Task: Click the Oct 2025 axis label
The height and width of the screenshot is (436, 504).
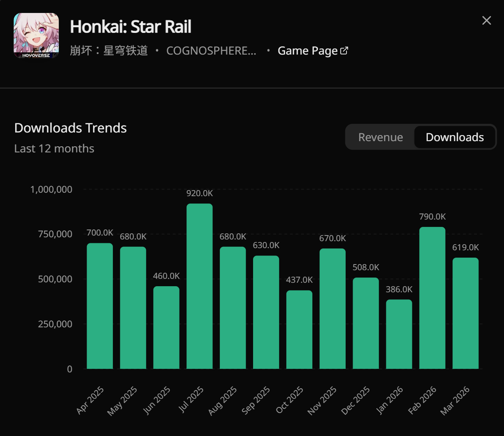Action: (289, 400)
